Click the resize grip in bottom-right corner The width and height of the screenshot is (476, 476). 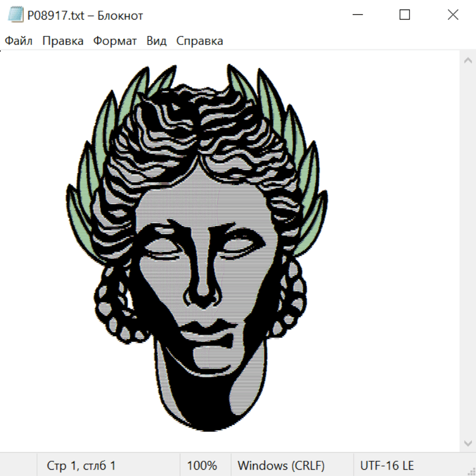471,471
